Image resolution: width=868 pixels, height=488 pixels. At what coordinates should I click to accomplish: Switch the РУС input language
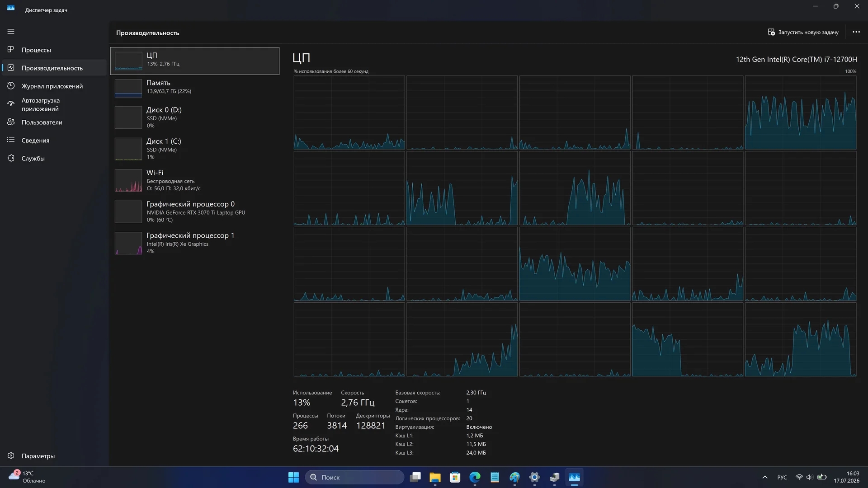[782, 477]
